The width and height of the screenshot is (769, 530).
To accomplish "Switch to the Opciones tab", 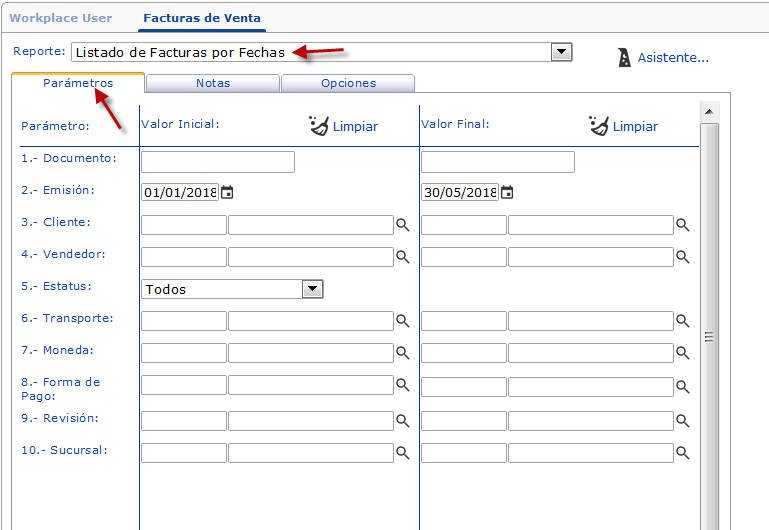I will (348, 83).
